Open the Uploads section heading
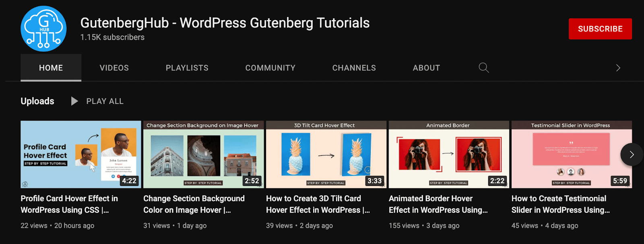644x244 pixels. (x=37, y=101)
